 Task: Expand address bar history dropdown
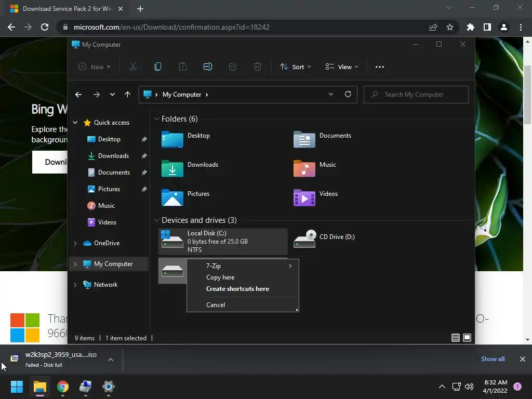[x=331, y=95]
